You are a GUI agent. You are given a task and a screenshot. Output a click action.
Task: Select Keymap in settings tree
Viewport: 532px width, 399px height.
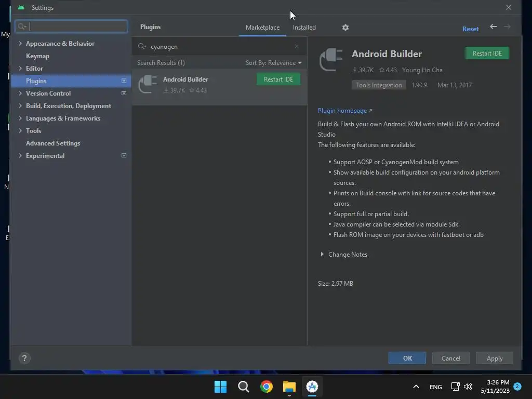pyautogui.click(x=37, y=56)
